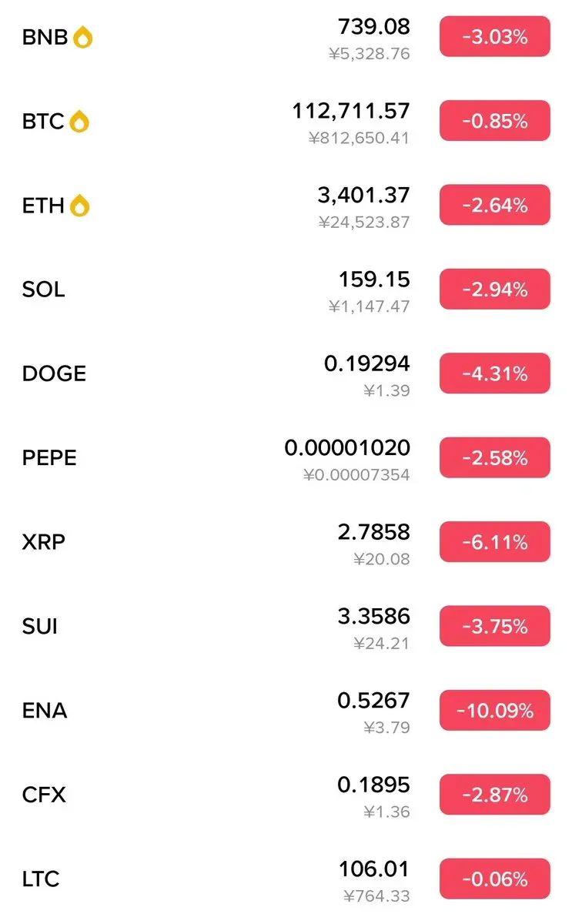Screen dimensions: 572x924
Task: Tap the -4.31% badge next to DOGE
Action: tap(495, 373)
